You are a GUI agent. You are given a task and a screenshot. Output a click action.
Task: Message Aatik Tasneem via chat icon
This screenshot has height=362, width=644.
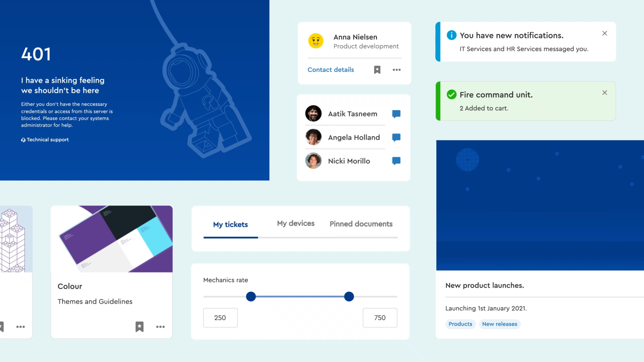point(396,114)
